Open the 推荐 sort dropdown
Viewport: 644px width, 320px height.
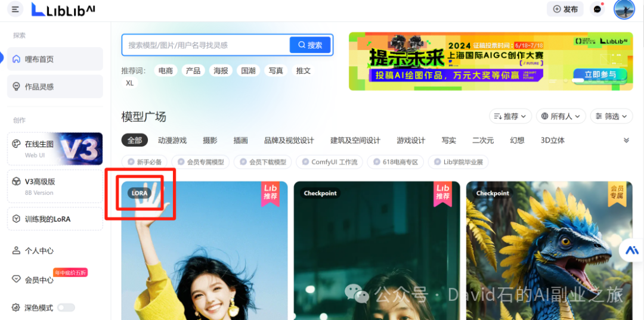pyautogui.click(x=510, y=117)
